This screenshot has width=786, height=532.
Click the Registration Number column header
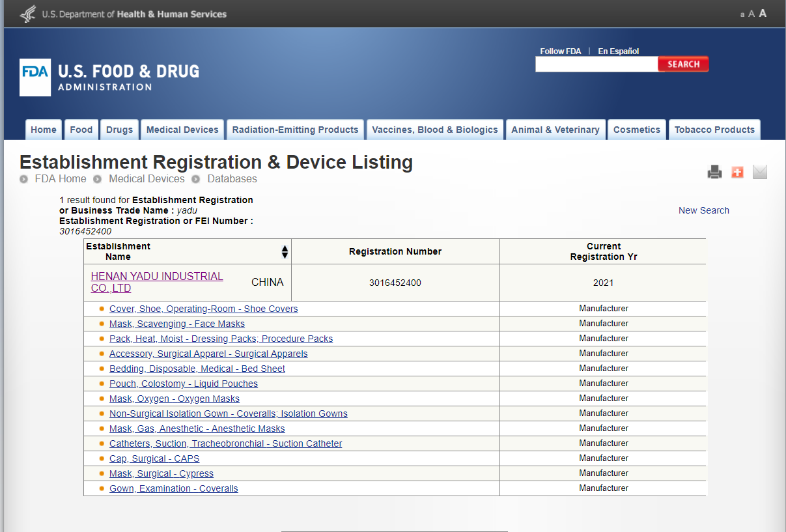[x=395, y=251]
